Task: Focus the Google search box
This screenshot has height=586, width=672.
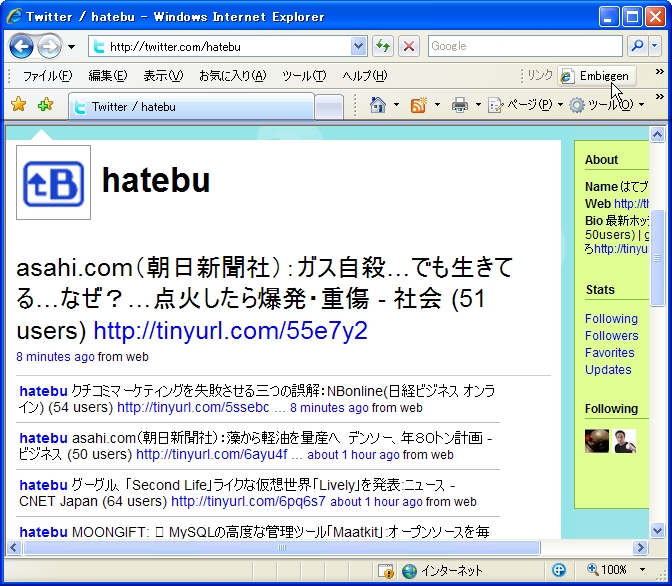Action: pyautogui.click(x=525, y=46)
